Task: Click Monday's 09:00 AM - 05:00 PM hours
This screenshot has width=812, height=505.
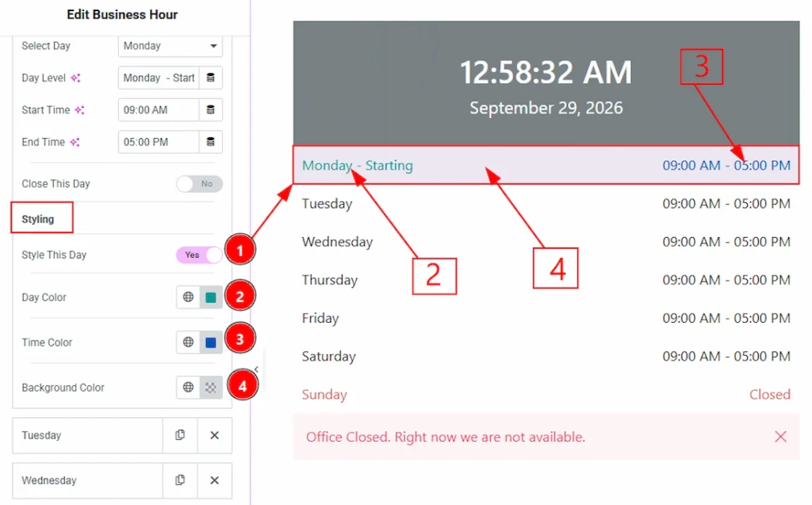Action: pyautogui.click(x=726, y=165)
